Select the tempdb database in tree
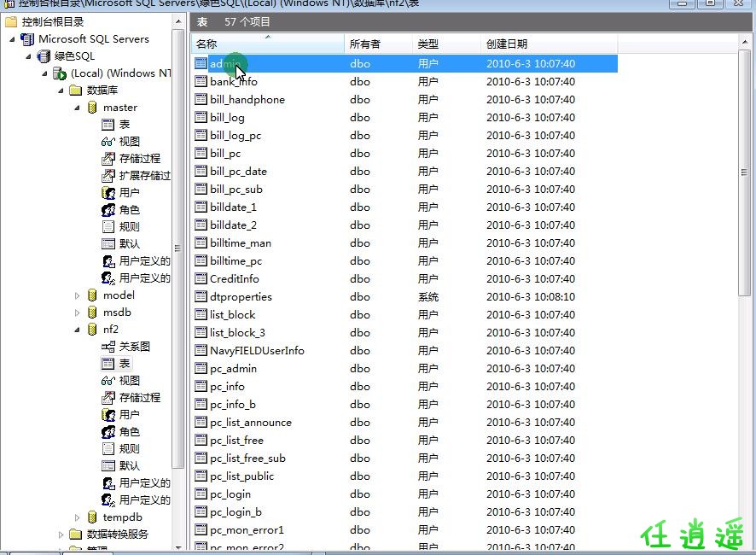The height and width of the screenshot is (555, 756). 123,517
